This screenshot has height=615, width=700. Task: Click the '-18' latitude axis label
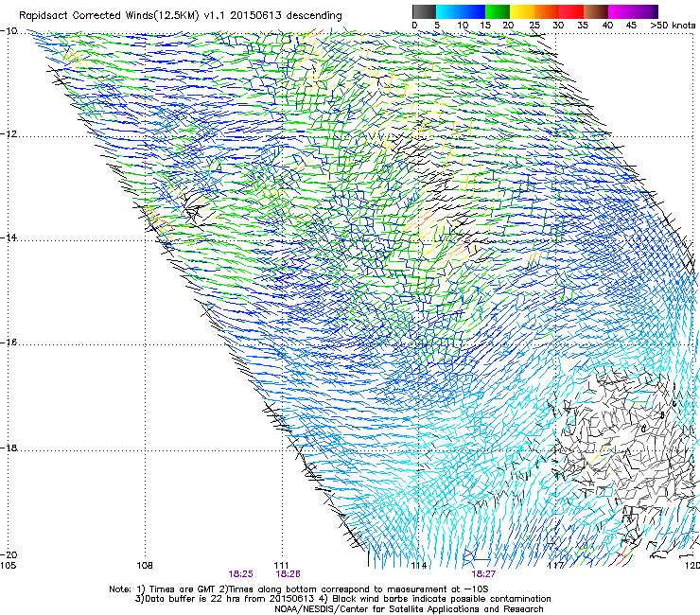(9, 448)
